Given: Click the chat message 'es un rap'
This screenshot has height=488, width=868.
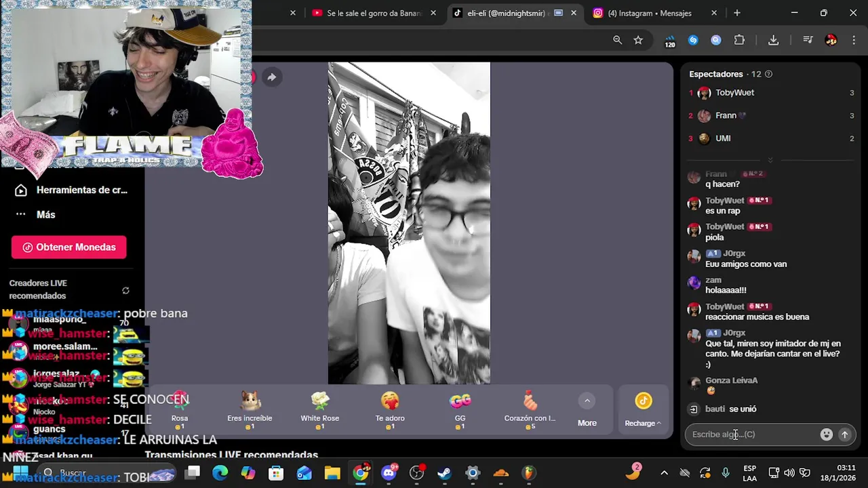Looking at the screenshot, I should click(x=723, y=211).
